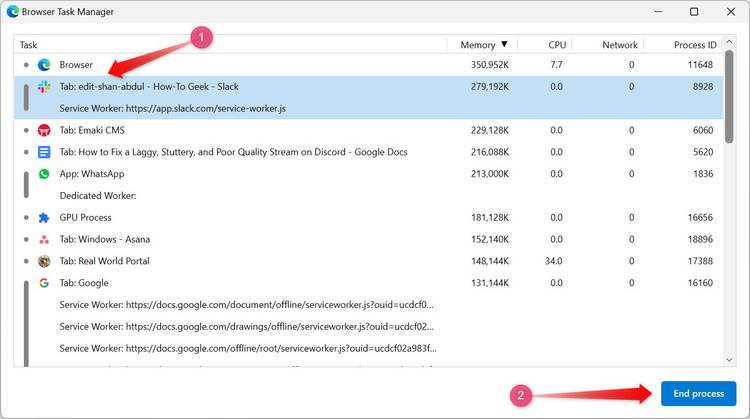The height and width of the screenshot is (419, 750).
Task: Click process ID 6060
Action: pos(703,130)
